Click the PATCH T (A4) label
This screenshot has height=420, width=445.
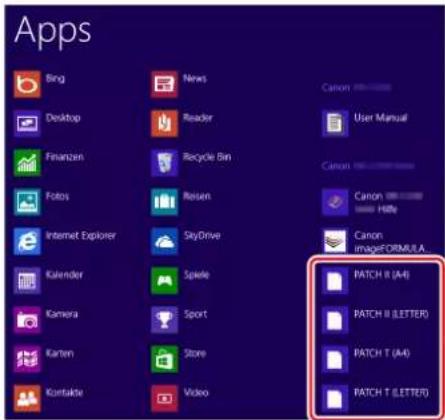pos(382,353)
